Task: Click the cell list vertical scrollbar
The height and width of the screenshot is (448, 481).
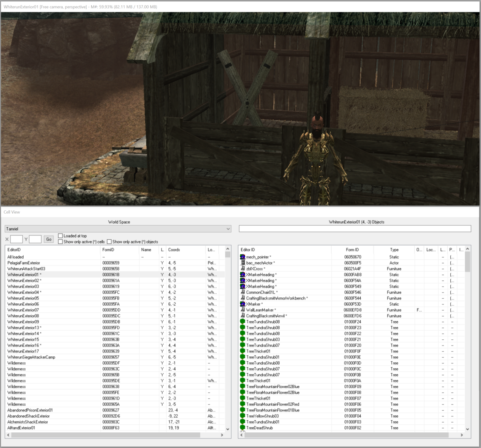Action: 227,339
